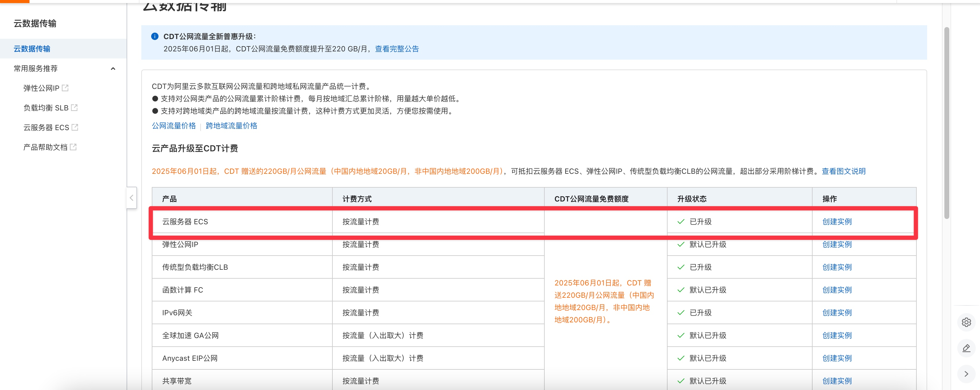
Task: Open the 查看完整公告 link
Action: (396, 49)
